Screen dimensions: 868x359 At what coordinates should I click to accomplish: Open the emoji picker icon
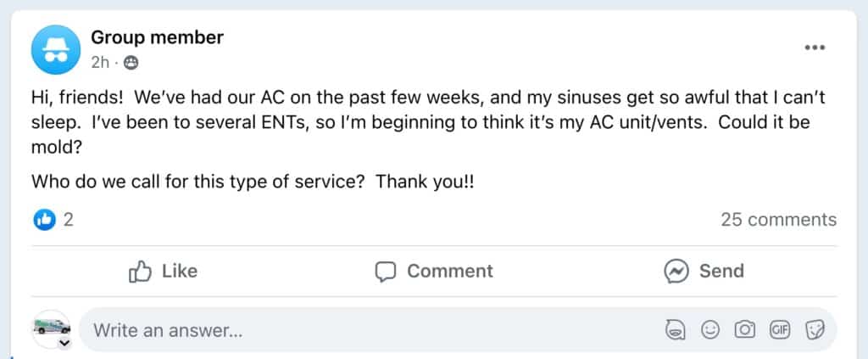coord(710,330)
